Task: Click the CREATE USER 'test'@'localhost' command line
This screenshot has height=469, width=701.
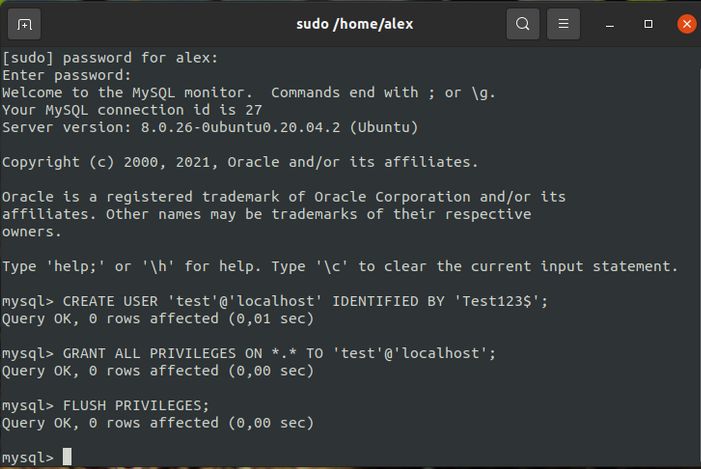Action: (x=275, y=301)
